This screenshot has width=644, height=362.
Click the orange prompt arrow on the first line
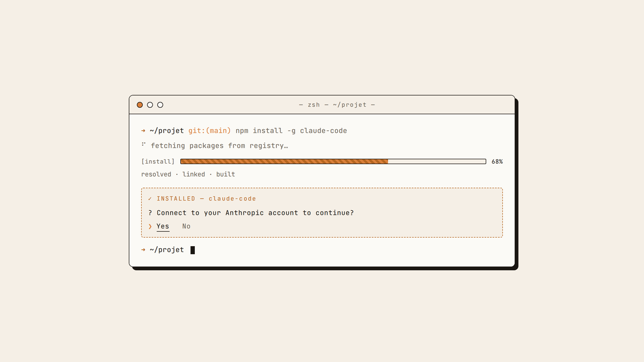143,131
